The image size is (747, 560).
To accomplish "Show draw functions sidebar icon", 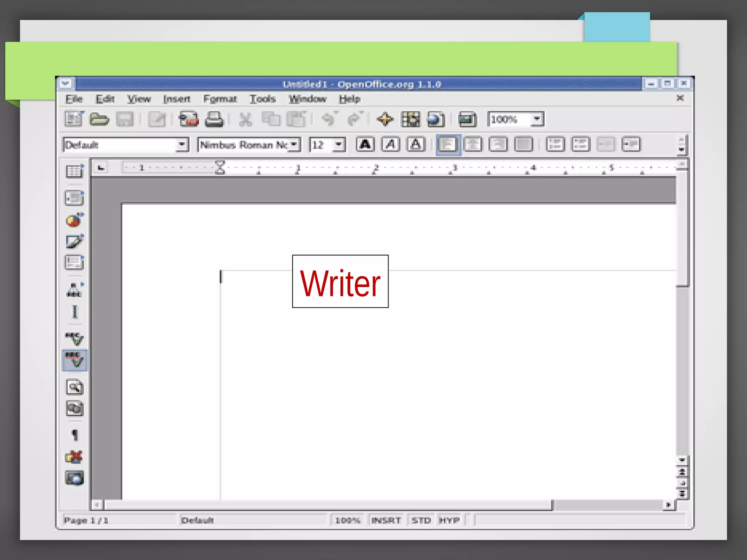I will 74,242.
